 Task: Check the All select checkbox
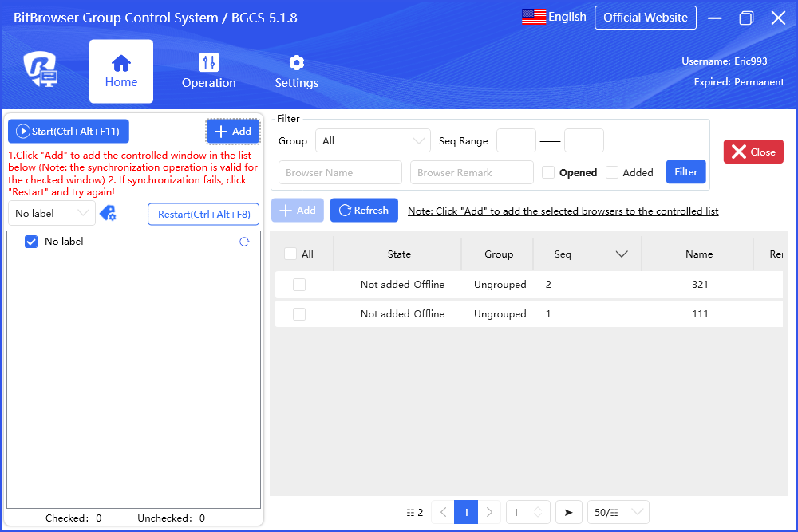[x=290, y=254]
